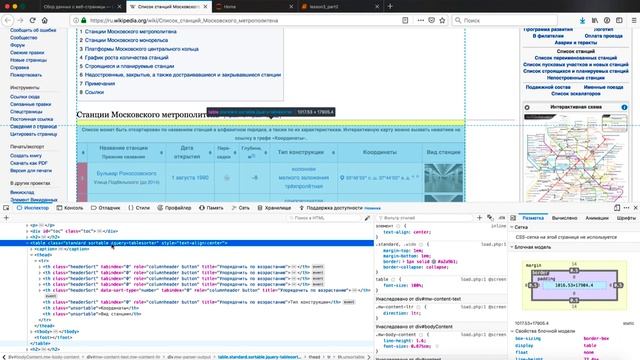Click sidebar link Скачать как PDF
This screenshot has height=360, width=640.
[29, 163]
